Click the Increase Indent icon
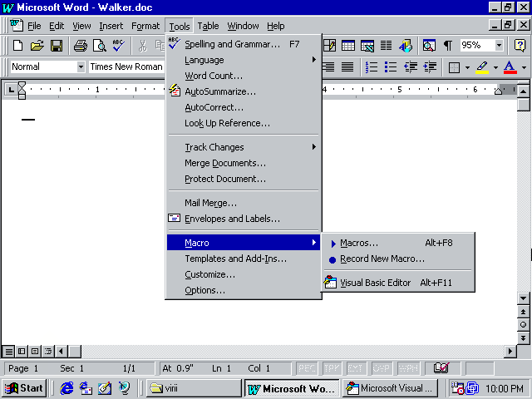 click(430, 66)
